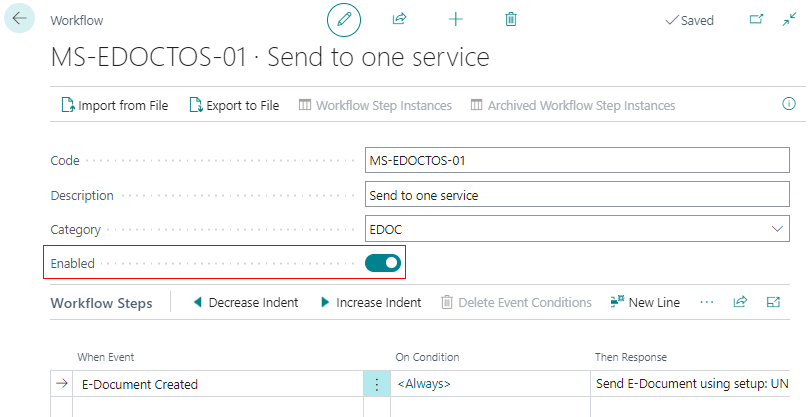Click the back arrow button

(x=20, y=19)
